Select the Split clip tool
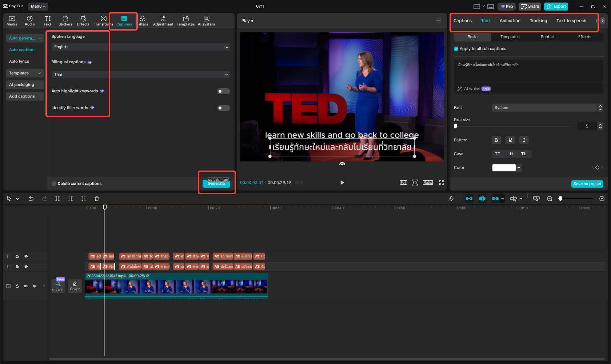The height and width of the screenshot is (364, 611). coord(57,199)
